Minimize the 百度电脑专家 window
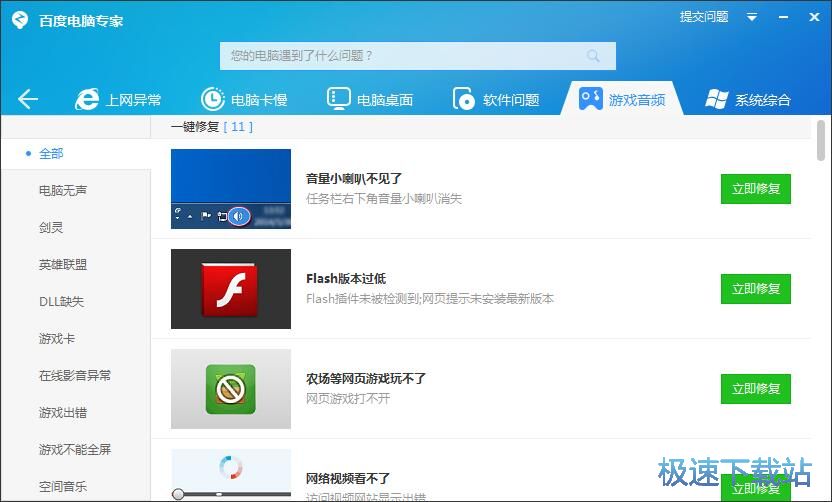This screenshot has height=502, width=832. (x=783, y=17)
